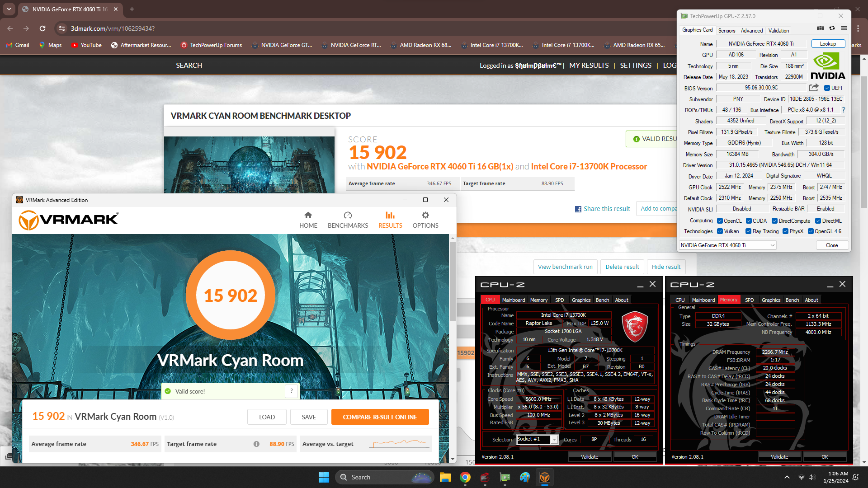Toggle the Vulkan checkbox
The width and height of the screenshot is (868, 488).
pos(720,231)
